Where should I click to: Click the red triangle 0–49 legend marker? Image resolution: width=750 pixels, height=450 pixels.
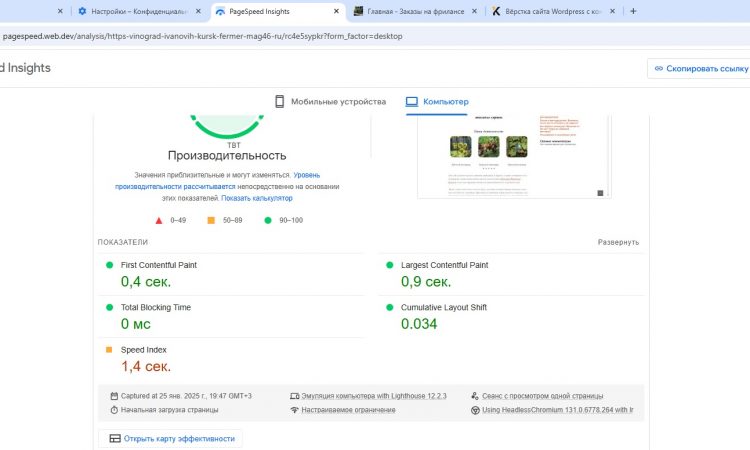click(x=159, y=220)
